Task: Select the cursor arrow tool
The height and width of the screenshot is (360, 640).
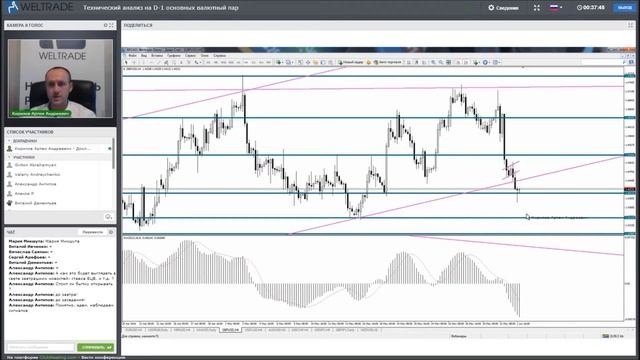Action: point(127,62)
